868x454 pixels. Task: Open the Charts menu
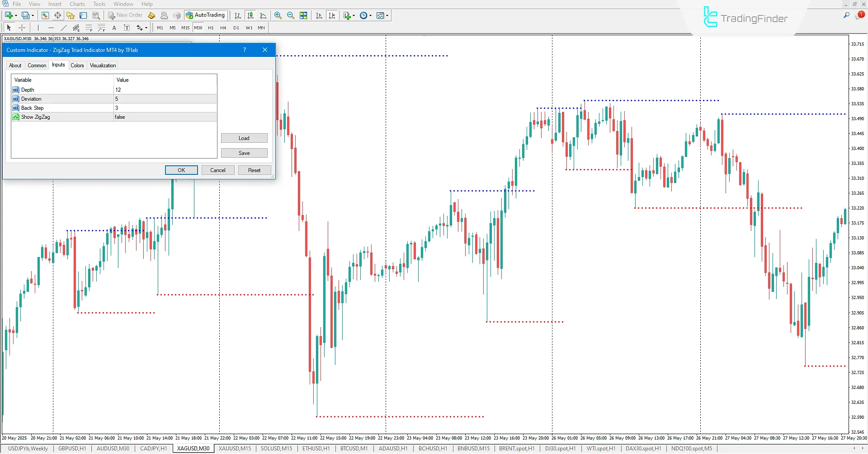click(x=77, y=4)
